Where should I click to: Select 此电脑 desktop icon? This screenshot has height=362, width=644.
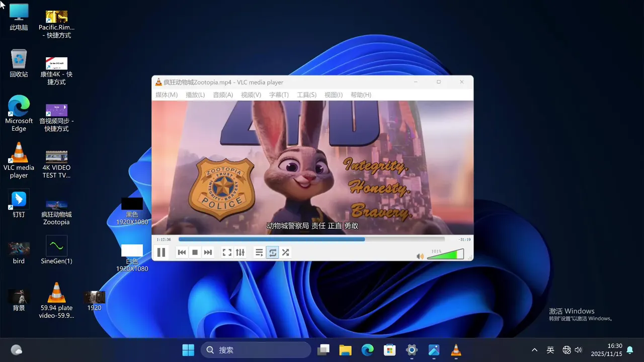(19, 17)
